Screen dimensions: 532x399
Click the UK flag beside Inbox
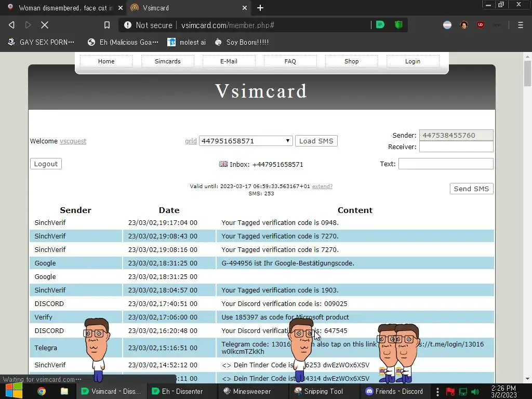[x=223, y=164]
